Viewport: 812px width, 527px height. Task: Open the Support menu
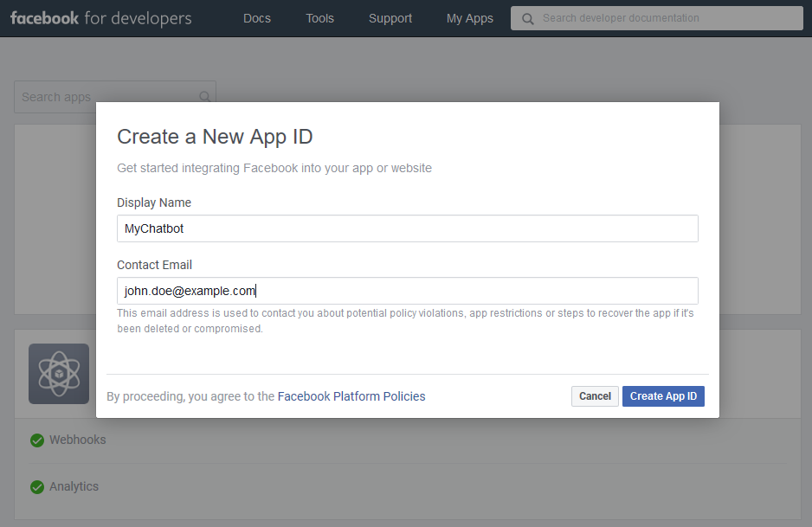click(390, 19)
